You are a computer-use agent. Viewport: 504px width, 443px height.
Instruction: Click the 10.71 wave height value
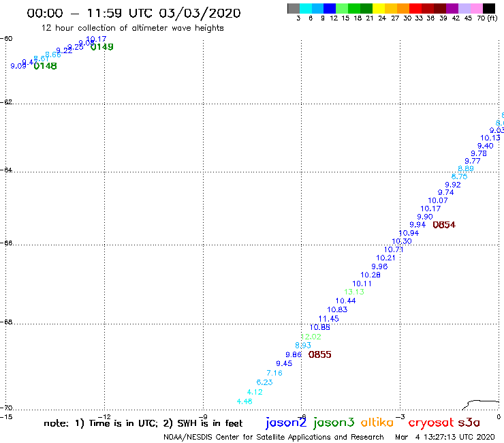(x=394, y=249)
